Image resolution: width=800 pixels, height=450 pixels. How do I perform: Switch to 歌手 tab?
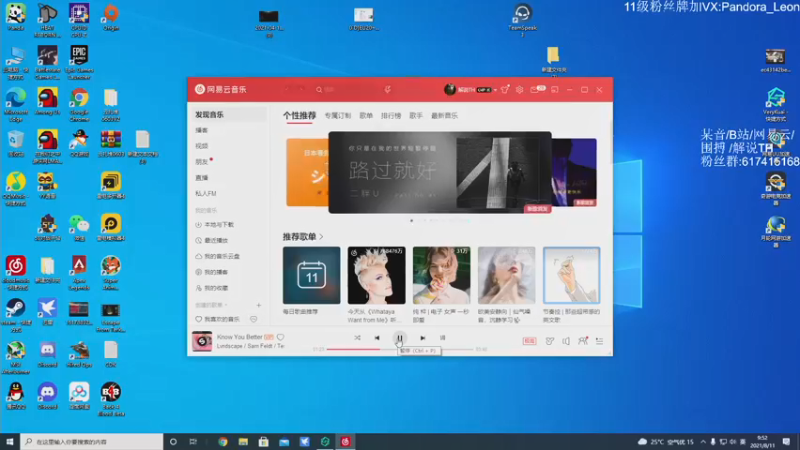[416, 116]
